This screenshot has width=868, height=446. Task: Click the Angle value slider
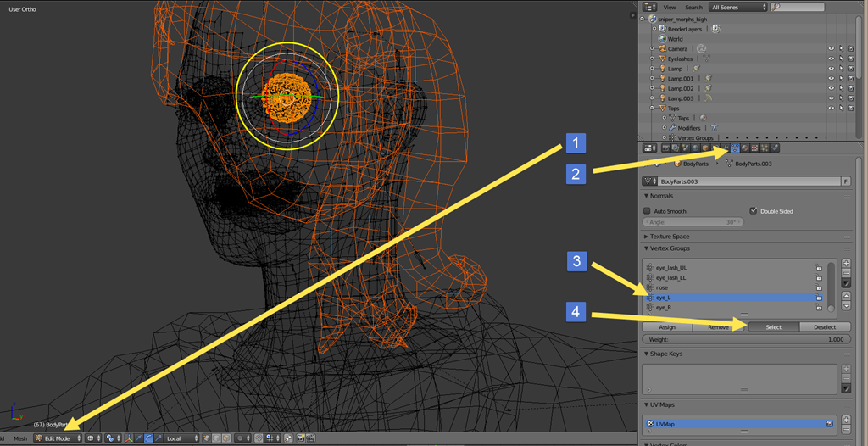pos(693,221)
